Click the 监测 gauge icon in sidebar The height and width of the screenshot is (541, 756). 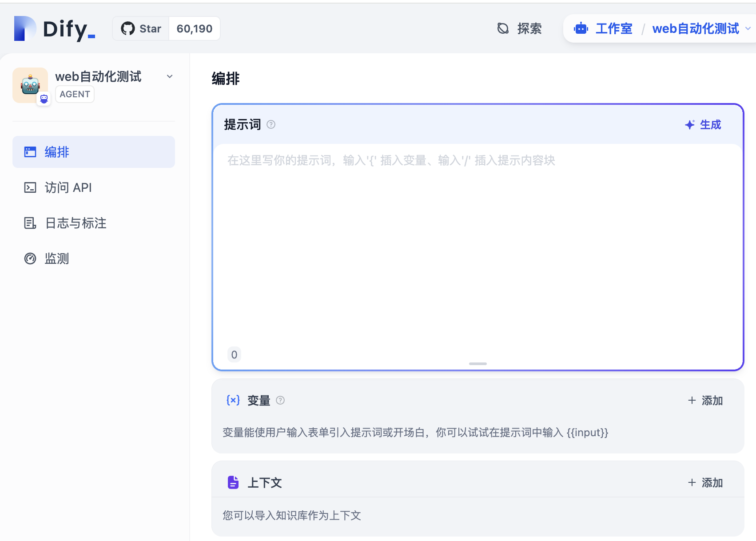click(x=30, y=259)
